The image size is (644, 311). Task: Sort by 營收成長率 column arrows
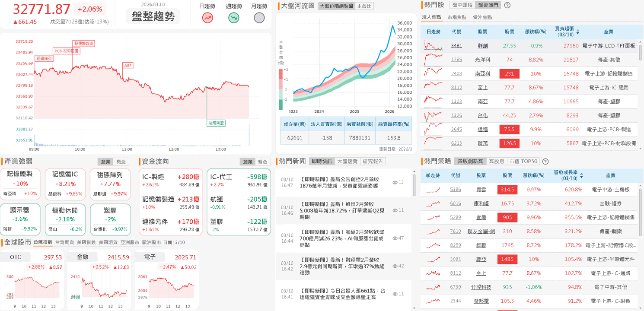(x=582, y=176)
